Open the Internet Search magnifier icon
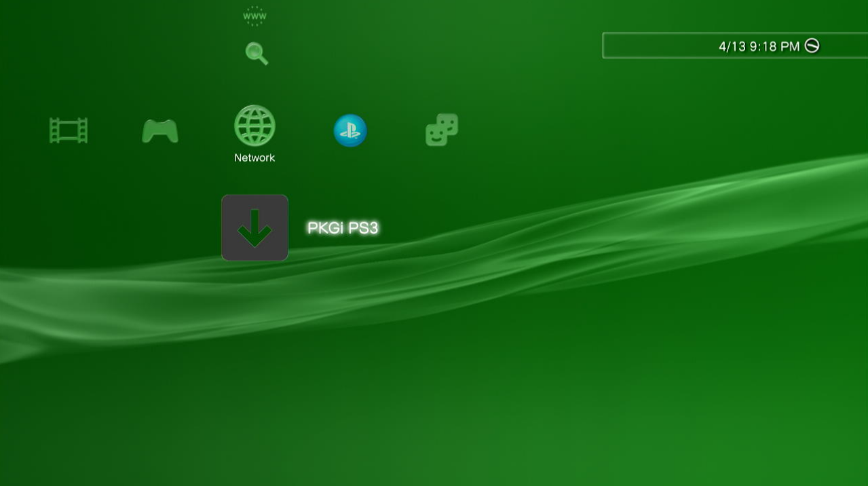Viewport: 868px width, 486px height. 257,54
